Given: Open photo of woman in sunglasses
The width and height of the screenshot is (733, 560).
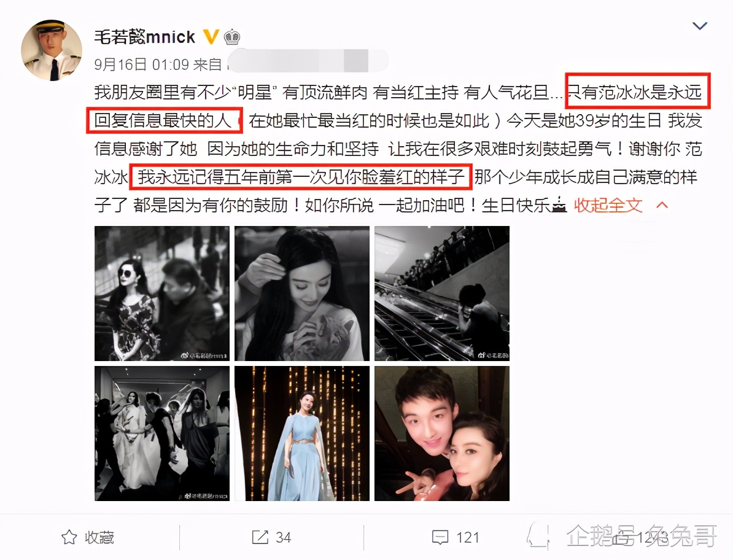Looking at the screenshot, I should (162, 294).
